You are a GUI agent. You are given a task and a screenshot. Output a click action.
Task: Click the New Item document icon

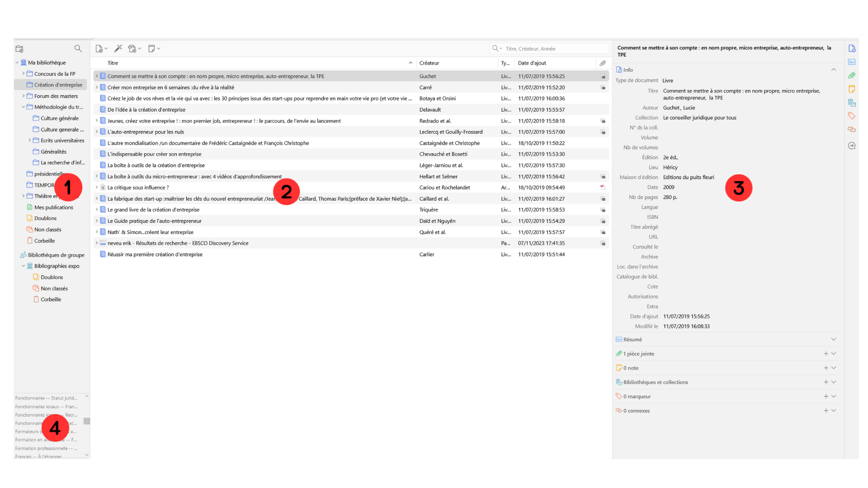99,48
